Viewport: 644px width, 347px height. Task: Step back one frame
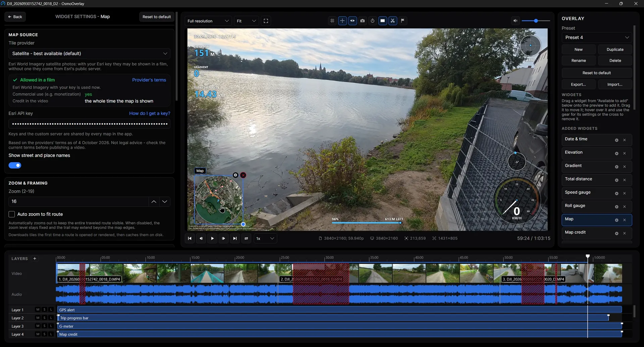click(201, 238)
